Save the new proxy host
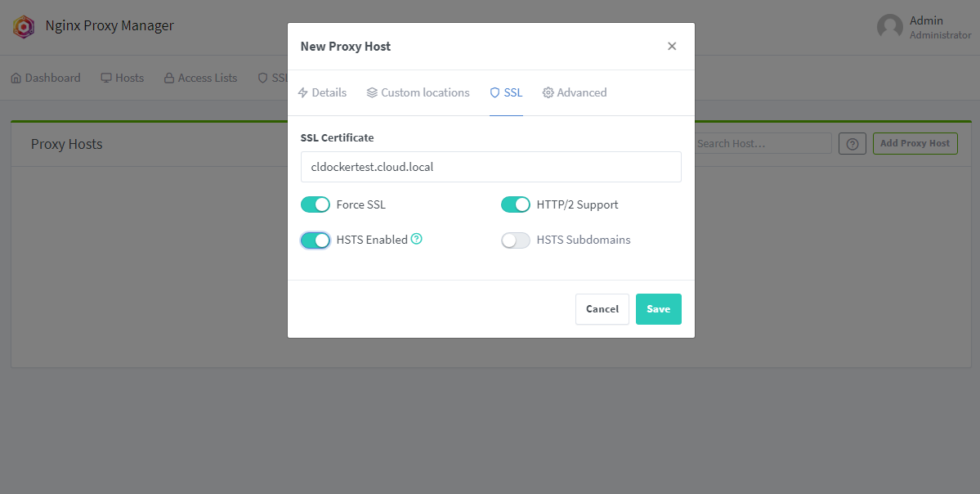 pos(658,309)
